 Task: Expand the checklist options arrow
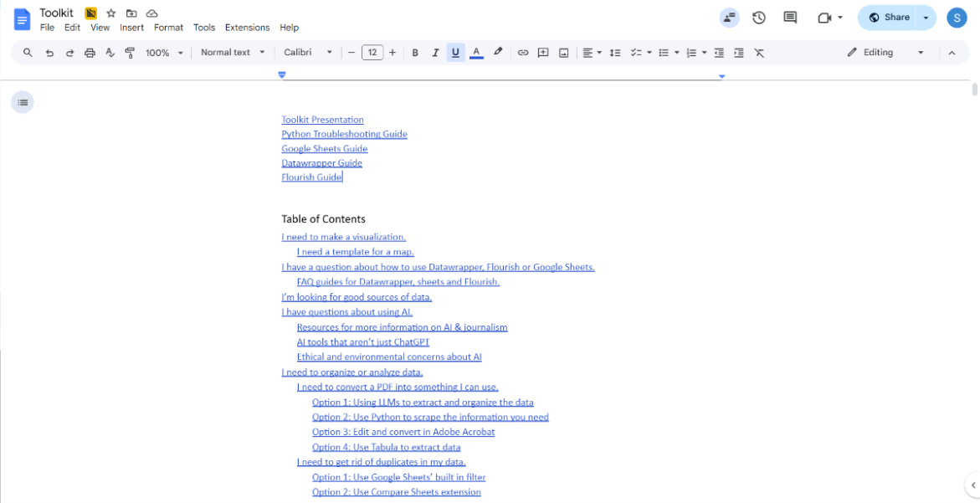coord(649,53)
